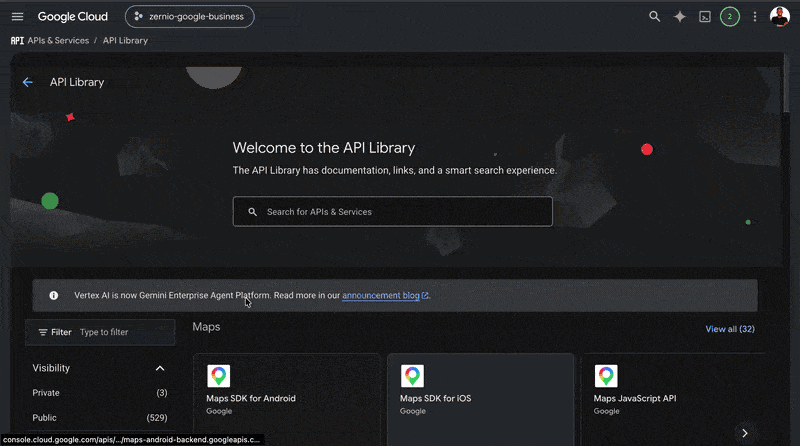
Task: Open the Gemini sparkle assistant icon
Action: click(680, 17)
